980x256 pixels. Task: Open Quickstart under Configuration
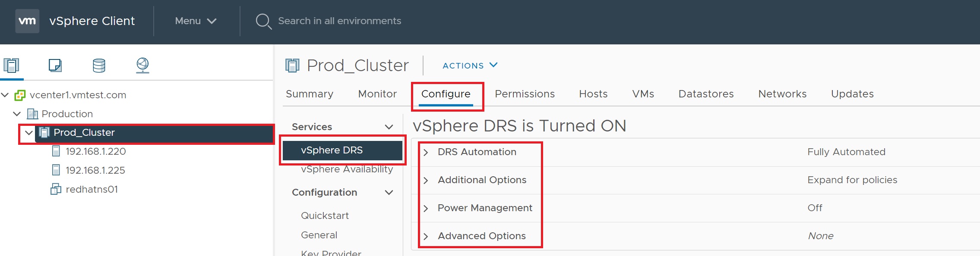[325, 215]
